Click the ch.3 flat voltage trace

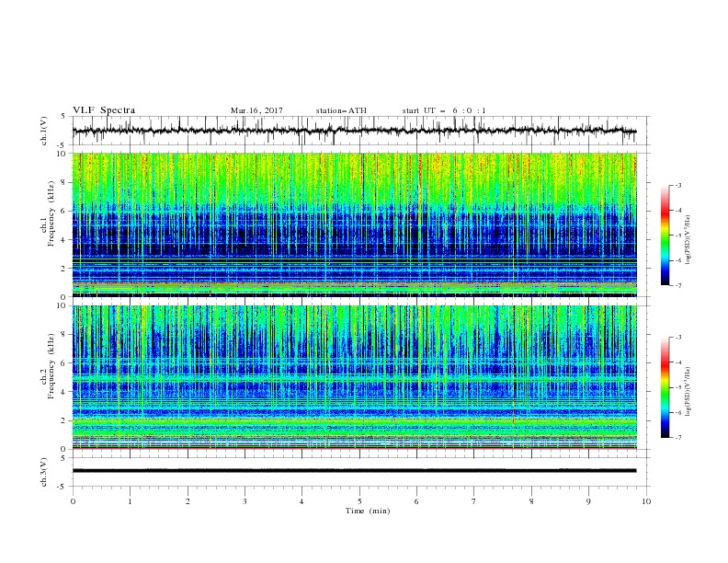point(354,471)
